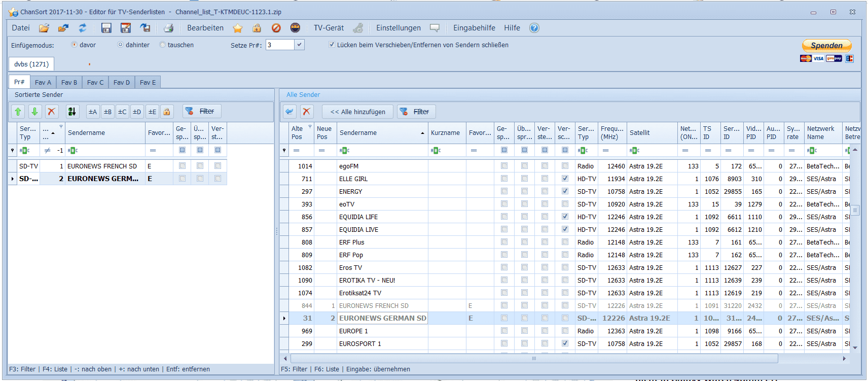Click '<< Alle hinzufügen' button
The image size is (868, 381).
pyautogui.click(x=357, y=112)
